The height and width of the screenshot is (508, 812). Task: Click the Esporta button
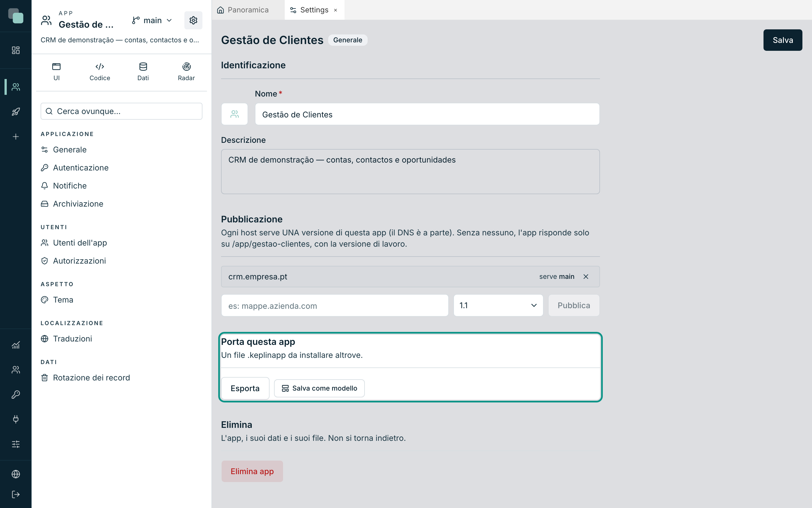(245, 388)
